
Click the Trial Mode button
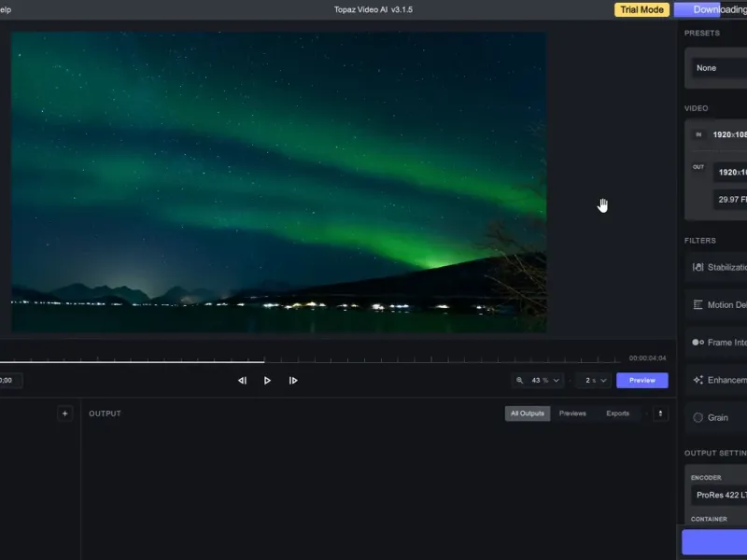pos(641,10)
